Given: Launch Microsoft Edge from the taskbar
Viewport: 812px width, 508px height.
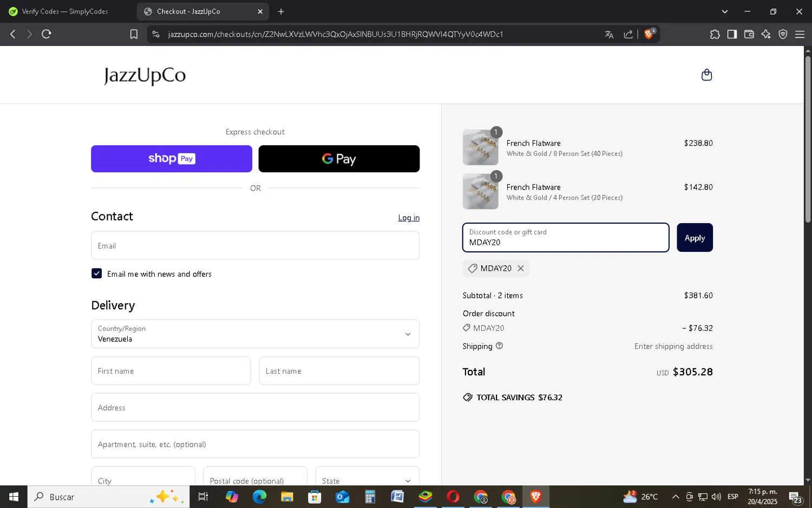Looking at the screenshot, I should point(259,497).
